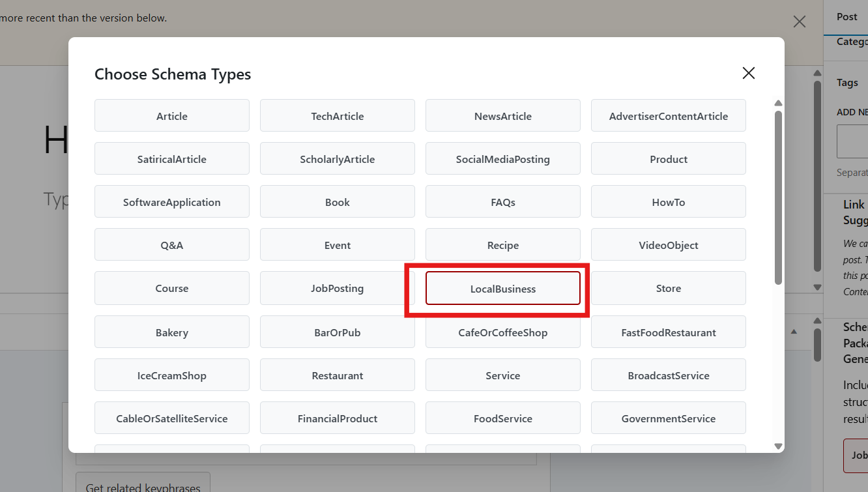Select the HowTo schema type

669,202
